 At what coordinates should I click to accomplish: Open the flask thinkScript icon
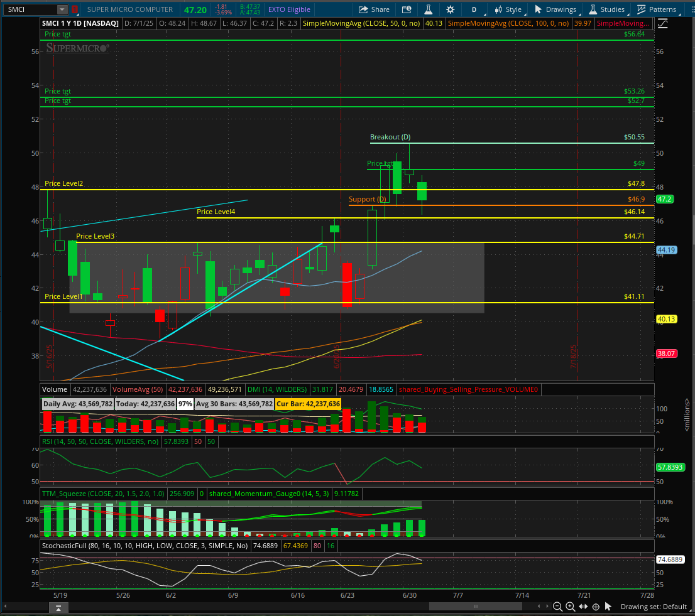click(x=428, y=9)
